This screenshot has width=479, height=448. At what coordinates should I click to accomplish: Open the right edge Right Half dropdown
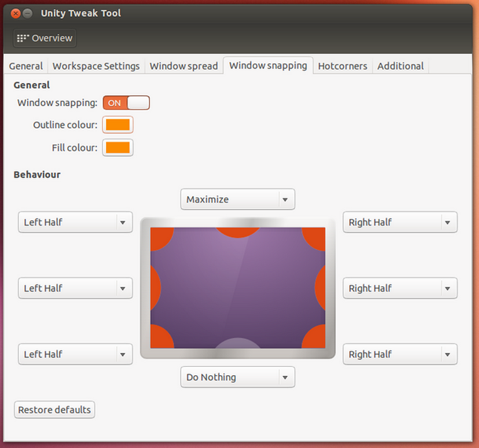click(400, 288)
